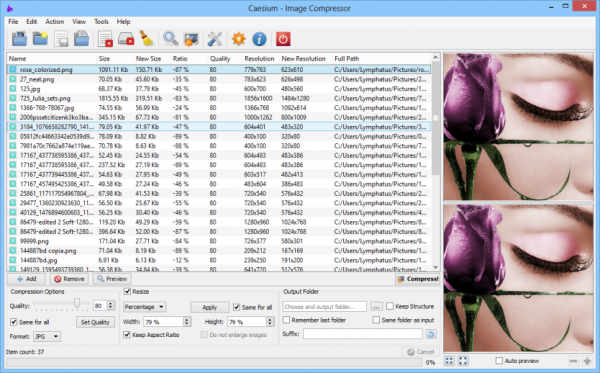Screen dimensions: 600x373
Task: Click the output folder path field
Action: tap(324, 306)
